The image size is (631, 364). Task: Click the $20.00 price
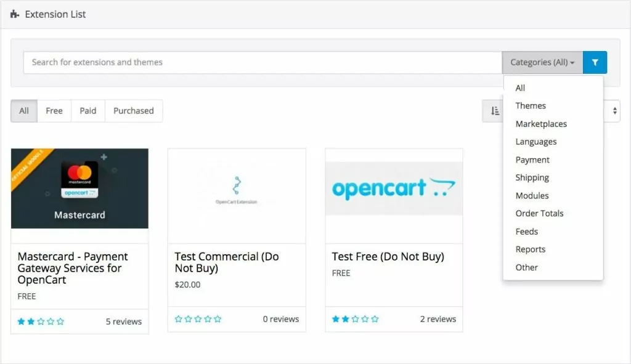coord(187,285)
